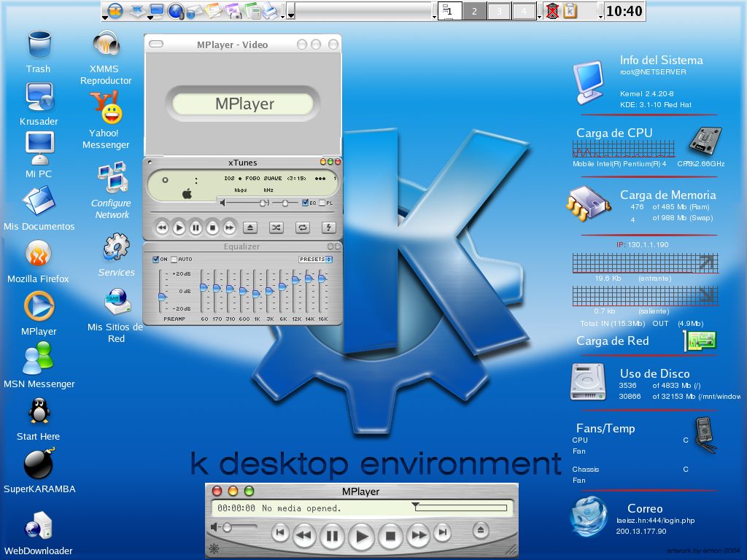
Task: Pause playback in xTunes
Action: [x=196, y=227]
